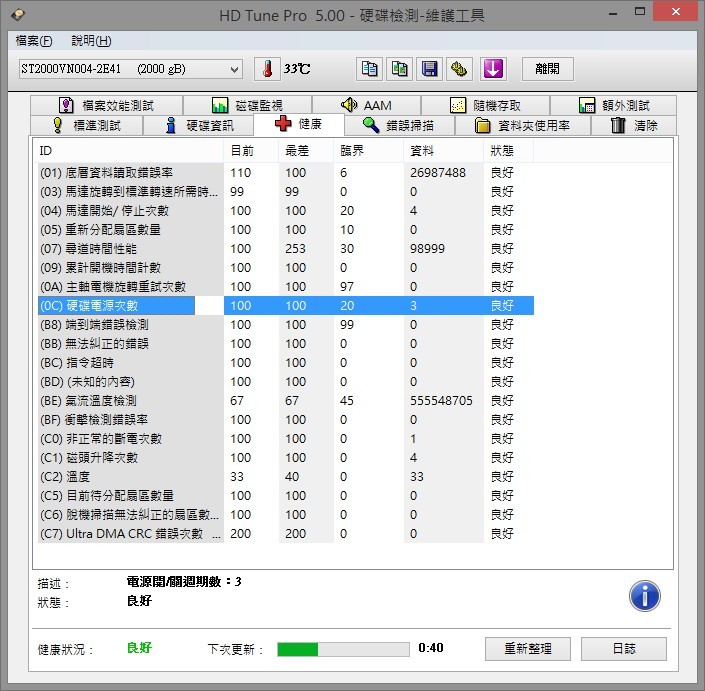Select row (07) 尋道時間性能
705x691 pixels.
(286, 249)
